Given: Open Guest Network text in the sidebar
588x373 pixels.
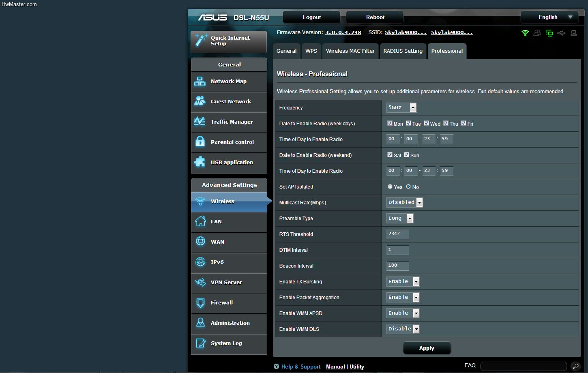Looking at the screenshot, I should coord(231,101).
